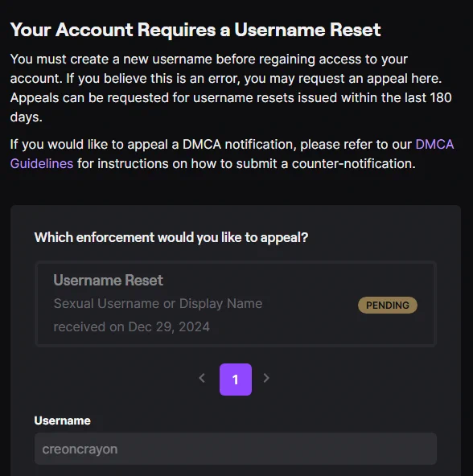Click the Username field label
Screen dimensions: 473x476
click(62, 421)
